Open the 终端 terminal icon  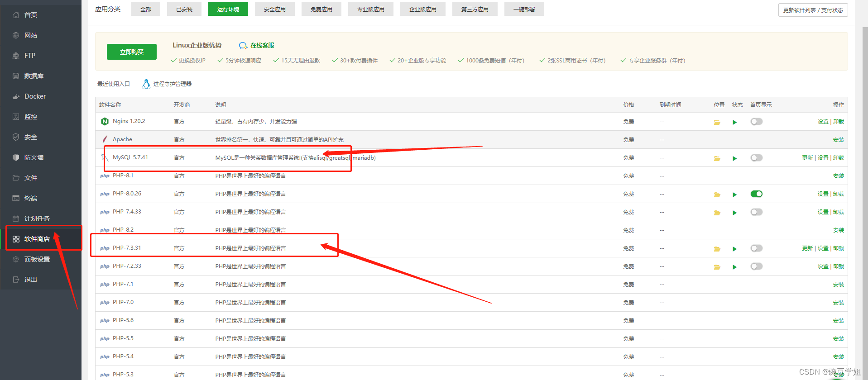(x=16, y=198)
